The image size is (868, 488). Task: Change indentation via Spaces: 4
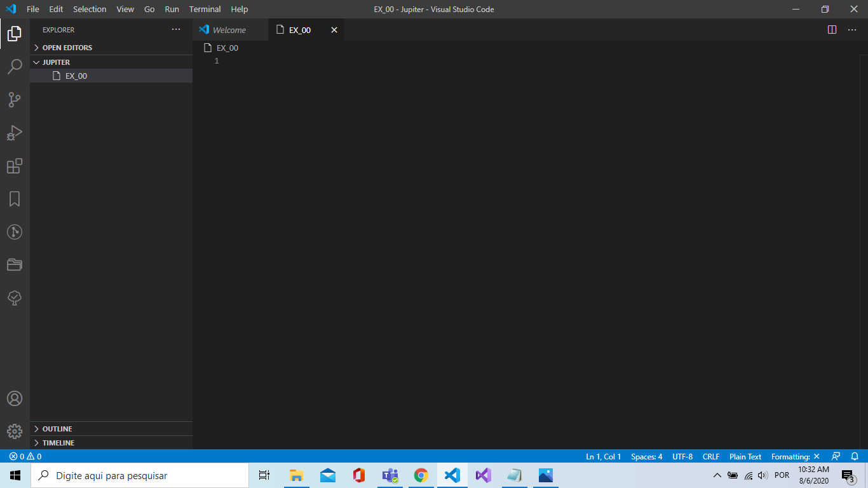646,456
